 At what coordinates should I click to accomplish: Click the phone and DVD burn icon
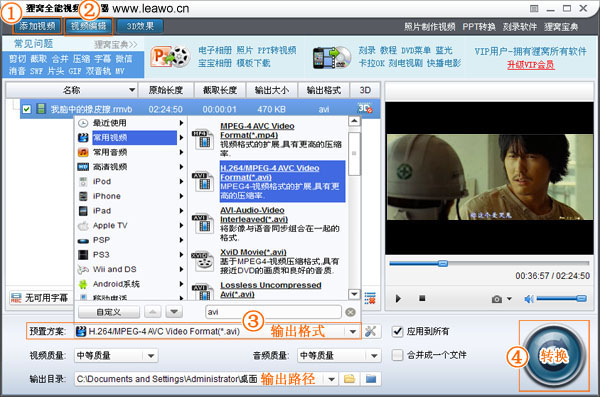(332, 57)
